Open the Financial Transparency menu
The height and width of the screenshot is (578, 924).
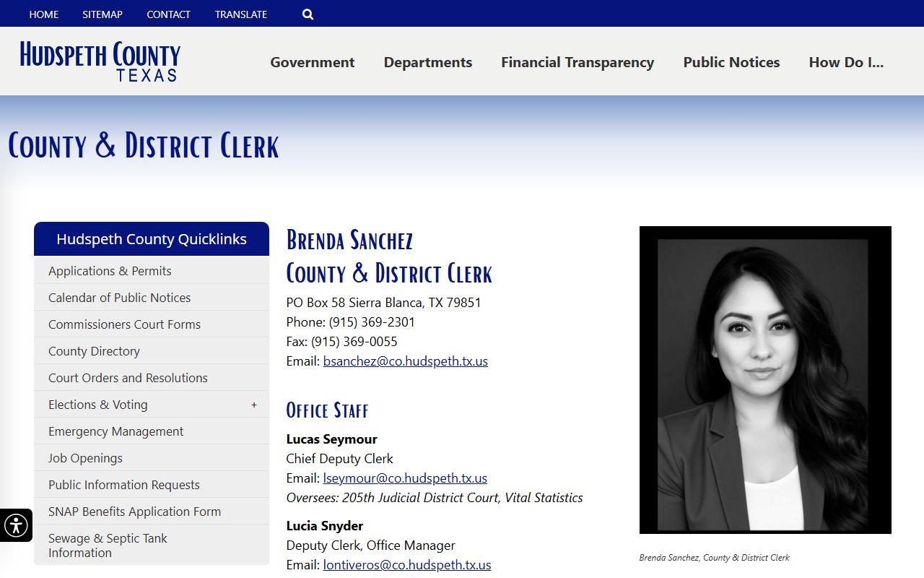pyautogui.click(x=577, y=62)
